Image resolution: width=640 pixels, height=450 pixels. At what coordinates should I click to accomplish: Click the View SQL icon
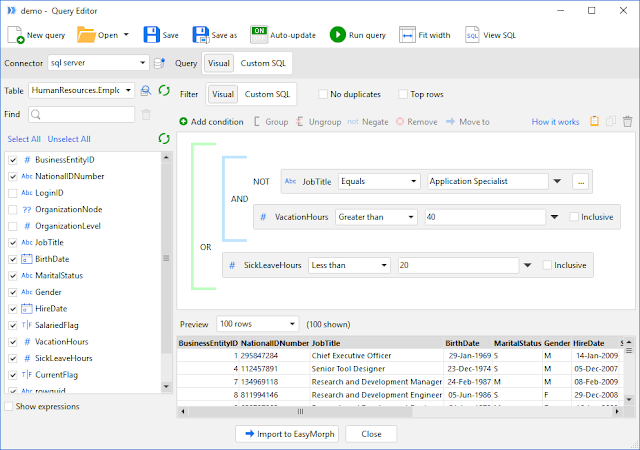pos(472,35)
